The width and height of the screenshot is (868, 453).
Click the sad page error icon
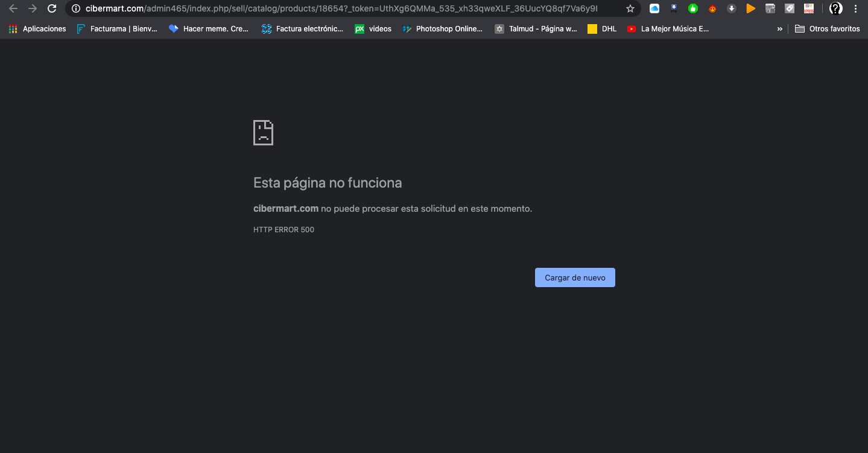click(x=263, y=132)
